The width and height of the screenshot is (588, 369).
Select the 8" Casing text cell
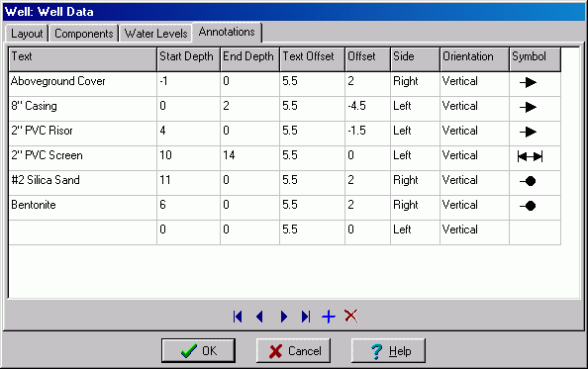pyautogui.click(x=82, y=109)
